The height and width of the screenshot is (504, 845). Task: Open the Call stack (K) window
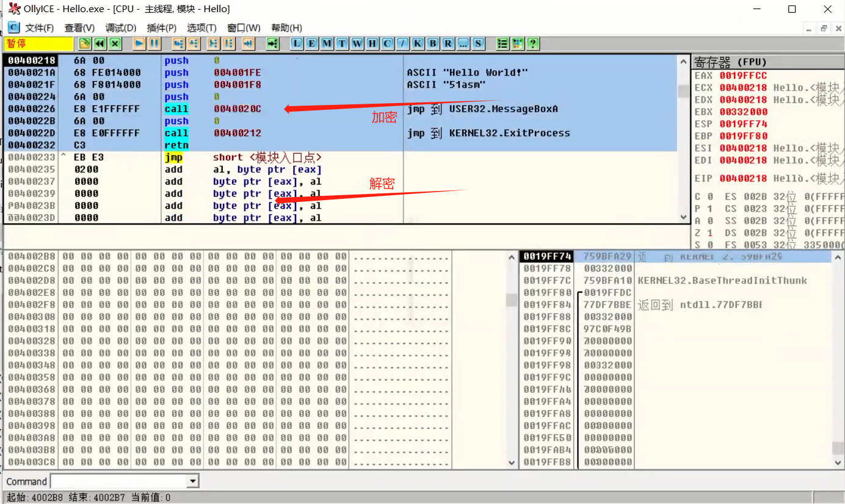pyautogui.click(x=418, y=44)
